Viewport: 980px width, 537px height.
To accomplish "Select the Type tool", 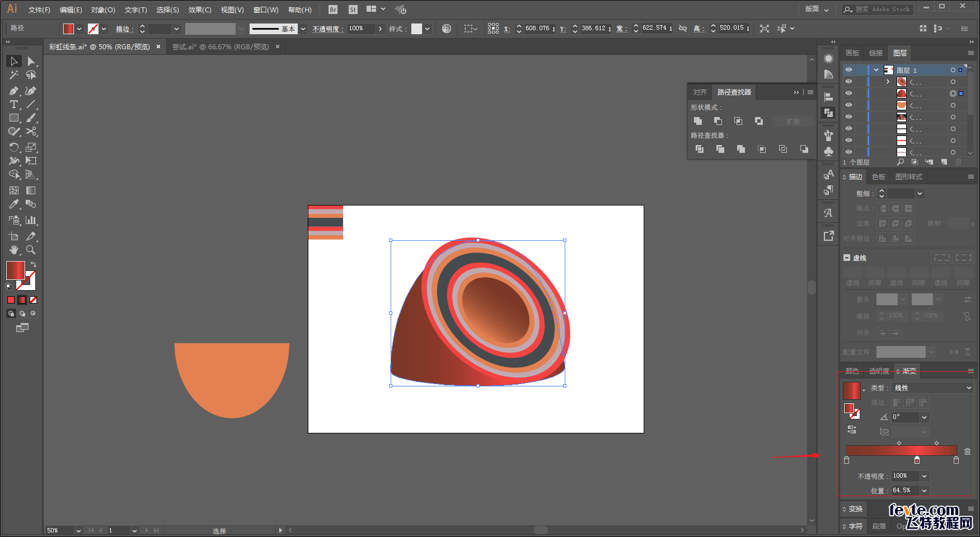I will tap(13, 105).
